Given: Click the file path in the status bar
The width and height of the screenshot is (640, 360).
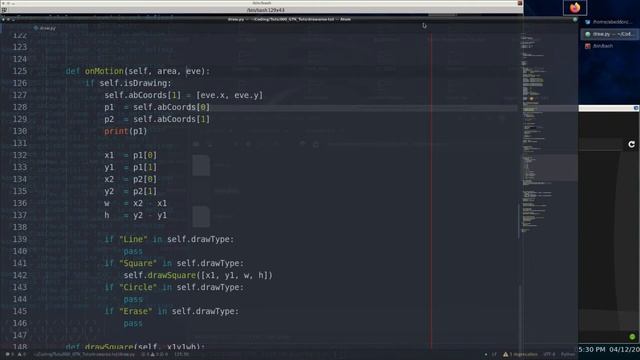Looking at the screenshot, I should [x=84, y=354].
